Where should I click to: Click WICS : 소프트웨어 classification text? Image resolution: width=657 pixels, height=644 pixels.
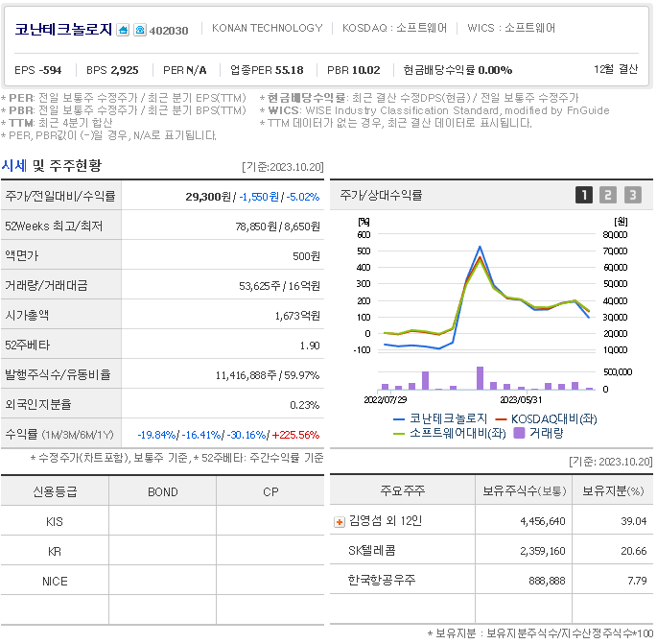tap(511, 28)
